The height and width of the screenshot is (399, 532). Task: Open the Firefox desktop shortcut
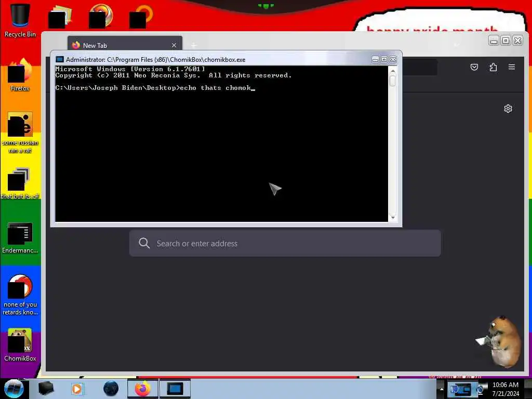point(20,75)
